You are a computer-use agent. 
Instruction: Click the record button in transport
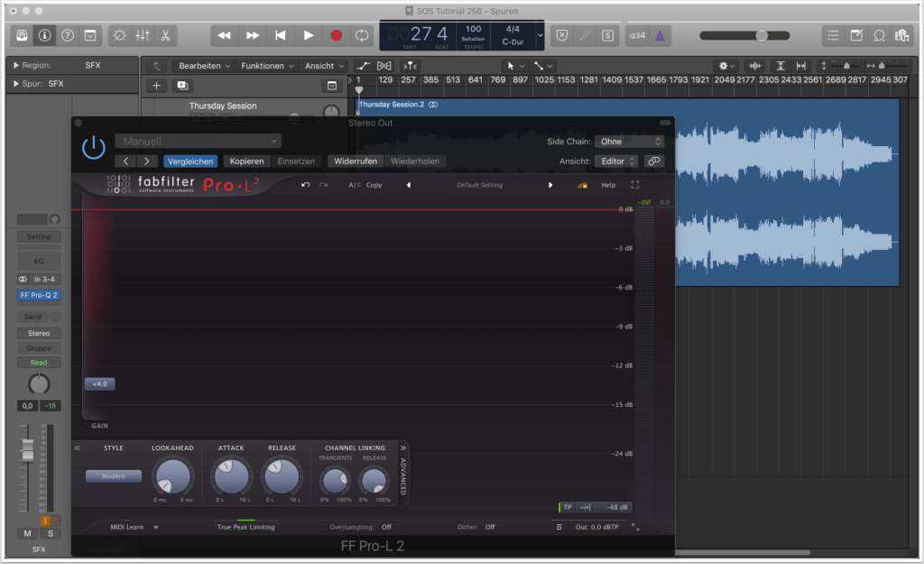coord(336,35)
